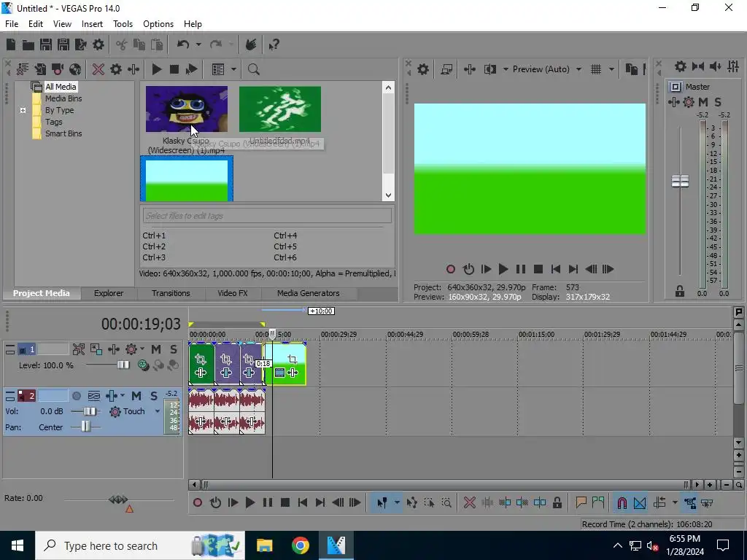Save the project with the first floppy icon
The height and width of the screenshot is (560, 747).
[x=46, y=44]
